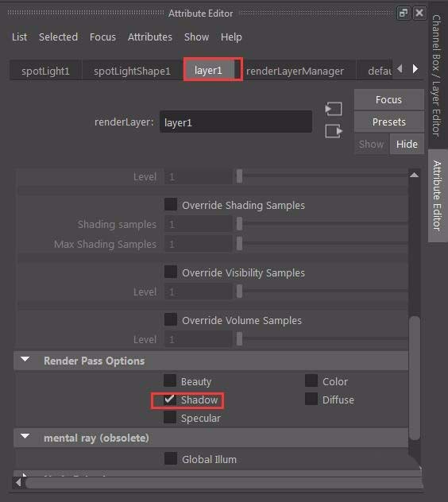The height and width of the screenshot is (502, 448).
Task: Open the Attributes menu
Action: point(150,37)
